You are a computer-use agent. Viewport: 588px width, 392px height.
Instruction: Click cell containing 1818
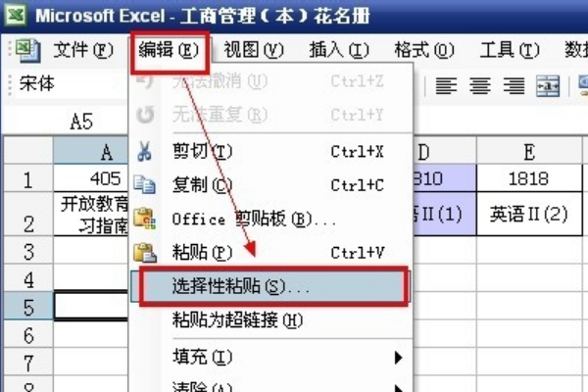click(x=529, y=178)
